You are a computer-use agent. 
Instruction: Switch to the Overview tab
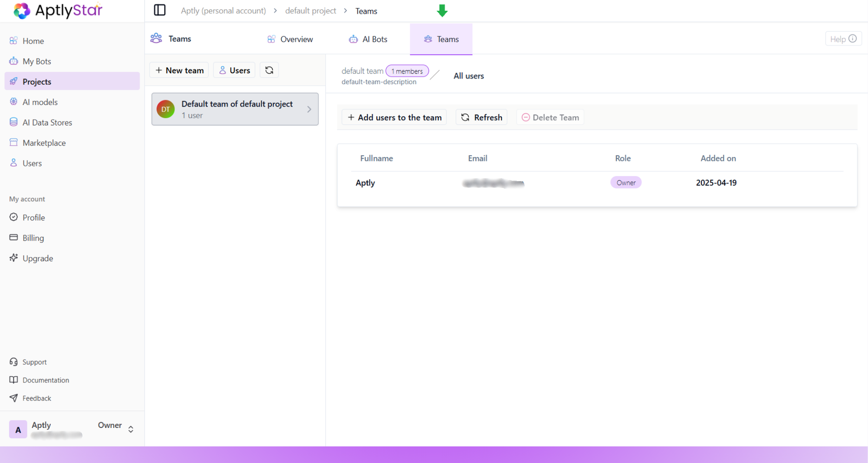tap(290, 39)
